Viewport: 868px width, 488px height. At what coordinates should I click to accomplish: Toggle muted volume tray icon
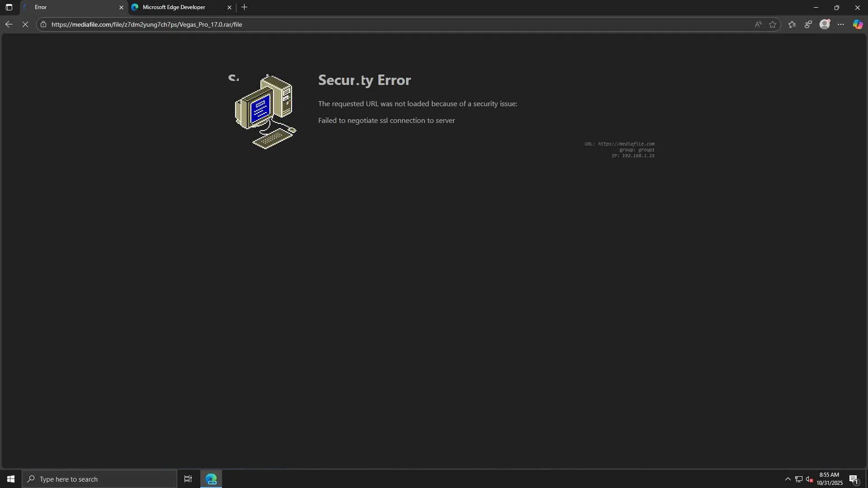click(809, 479)
